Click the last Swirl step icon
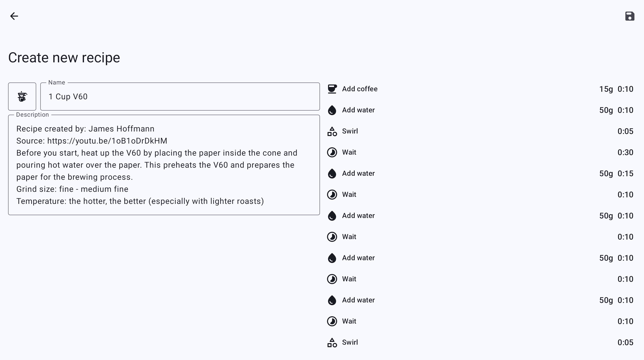Viewport: 644px width, 360px height. [x=332, y=342]
